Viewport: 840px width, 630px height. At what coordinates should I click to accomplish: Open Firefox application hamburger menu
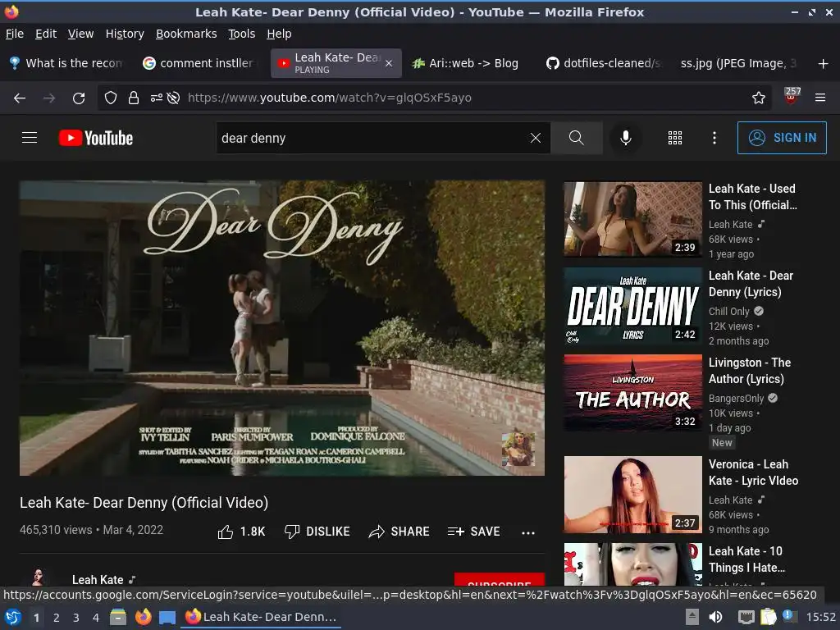(820, 98)
